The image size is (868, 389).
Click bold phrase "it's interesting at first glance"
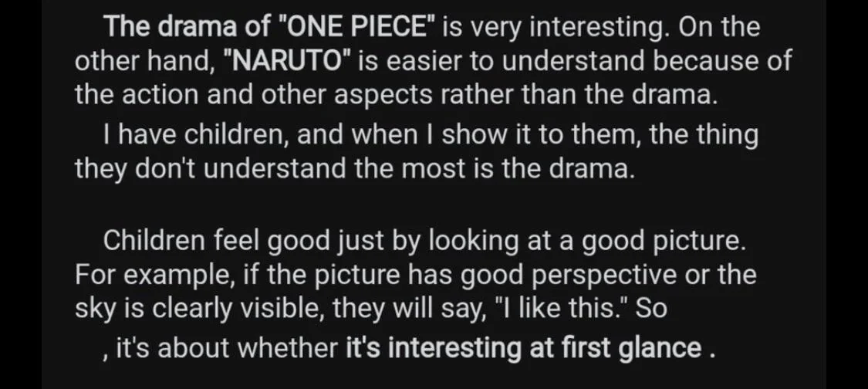click(x=524, y=347)
